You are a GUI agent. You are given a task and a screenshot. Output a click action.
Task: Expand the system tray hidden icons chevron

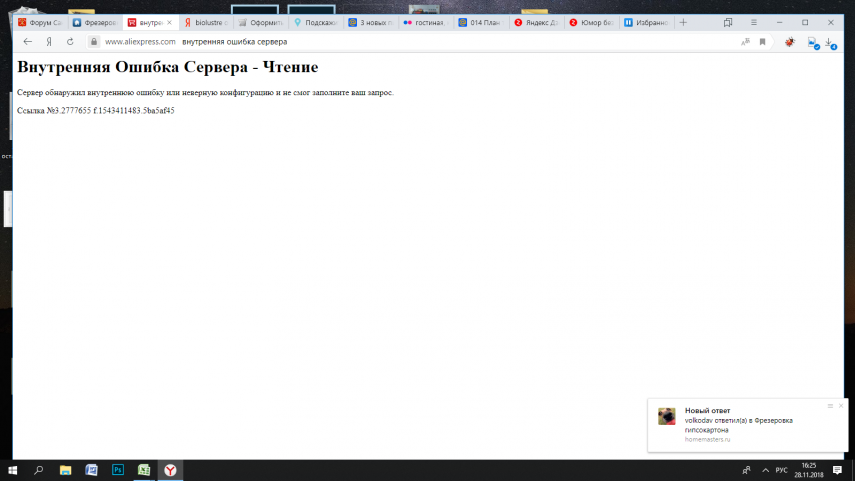point(765,470)
